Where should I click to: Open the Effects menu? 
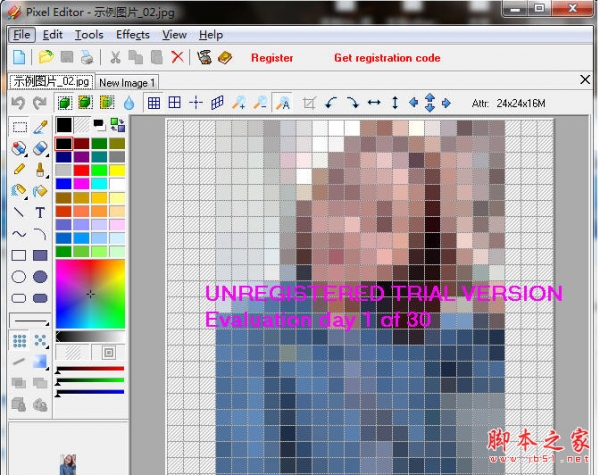click(133, 35)
